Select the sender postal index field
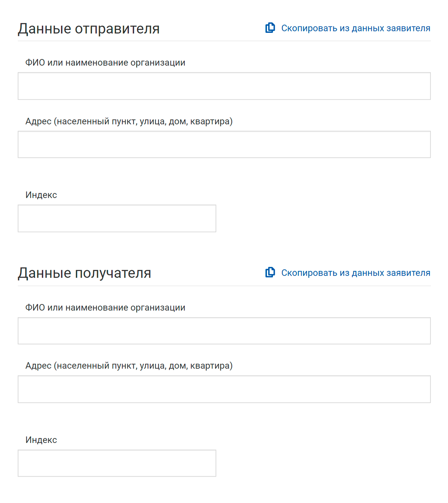The image size is (448, 503). (x=117, y=218)
